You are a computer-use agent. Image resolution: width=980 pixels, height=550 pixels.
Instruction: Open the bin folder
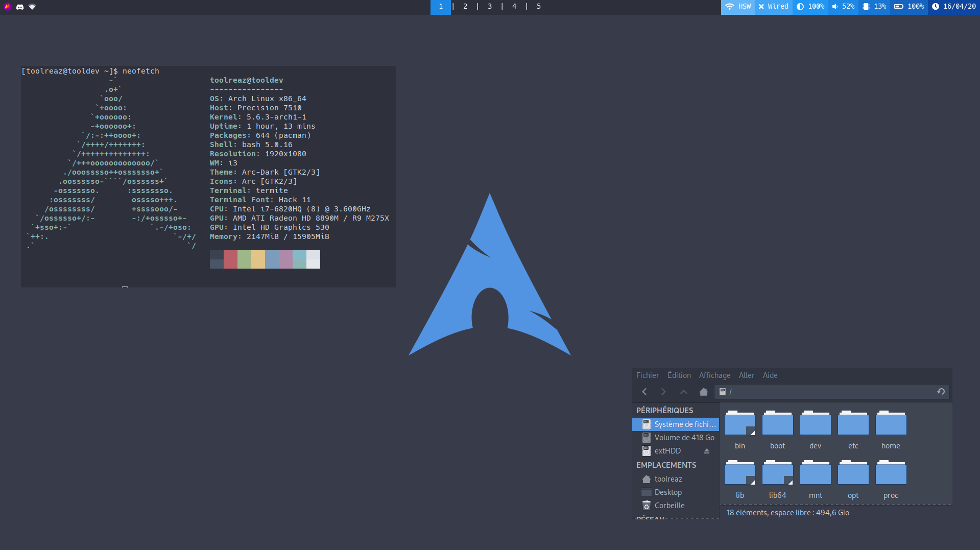click(740, 430)
